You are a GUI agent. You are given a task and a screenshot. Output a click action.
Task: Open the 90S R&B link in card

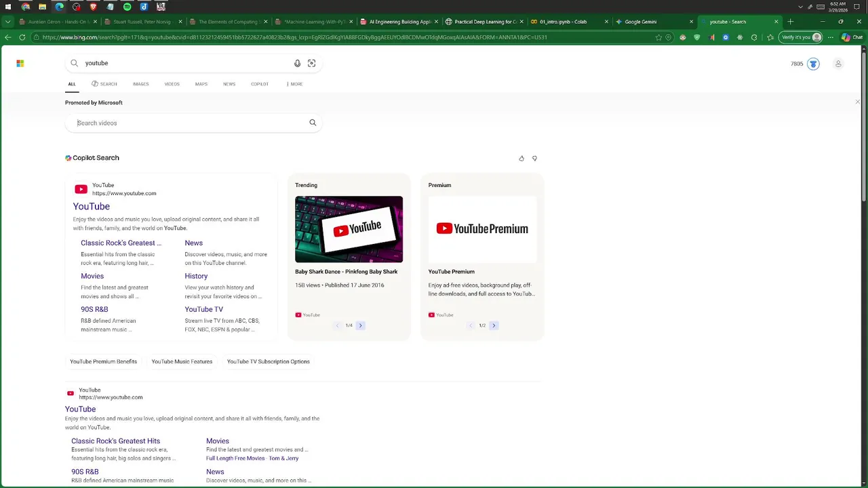(x=94, y=309)
